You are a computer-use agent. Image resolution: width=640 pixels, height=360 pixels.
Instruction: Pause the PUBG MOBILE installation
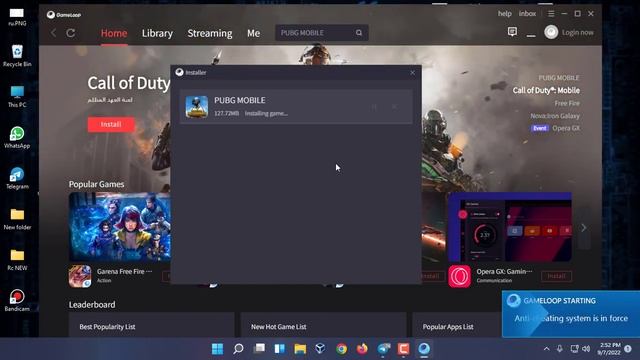tap(374, 107)
